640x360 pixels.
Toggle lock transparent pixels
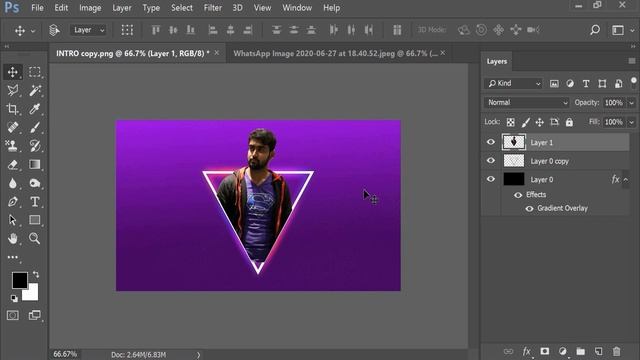point(511,122)
